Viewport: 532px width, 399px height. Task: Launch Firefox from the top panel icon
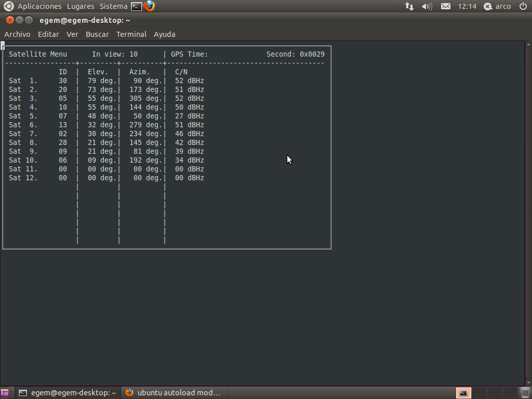click(149, 6)
